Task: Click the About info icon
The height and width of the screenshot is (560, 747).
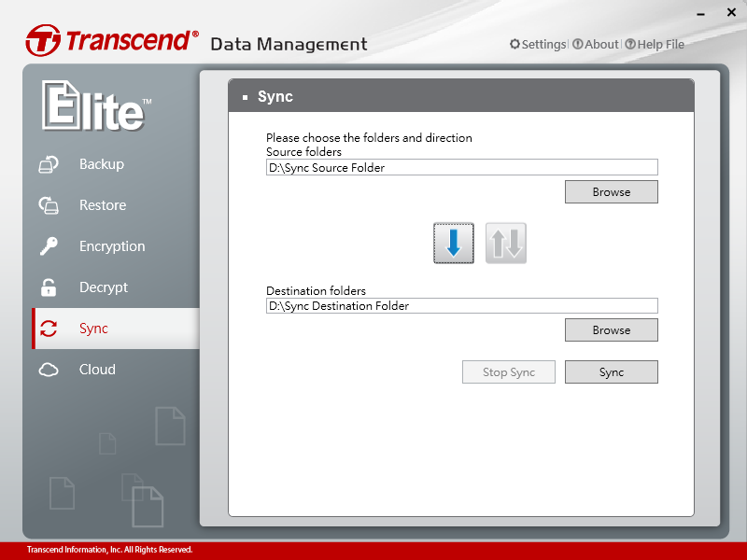Action: [x=578, y=45]
